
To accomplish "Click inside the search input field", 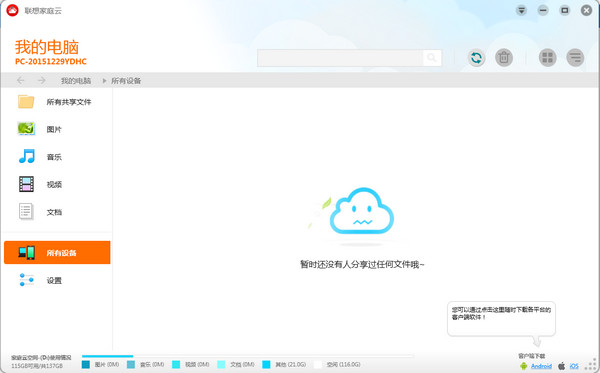I will (341, 58).
